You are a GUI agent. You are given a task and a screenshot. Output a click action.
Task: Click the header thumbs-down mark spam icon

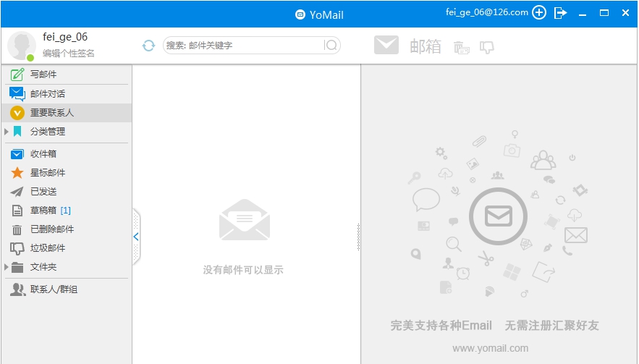[x=486, y=48]
